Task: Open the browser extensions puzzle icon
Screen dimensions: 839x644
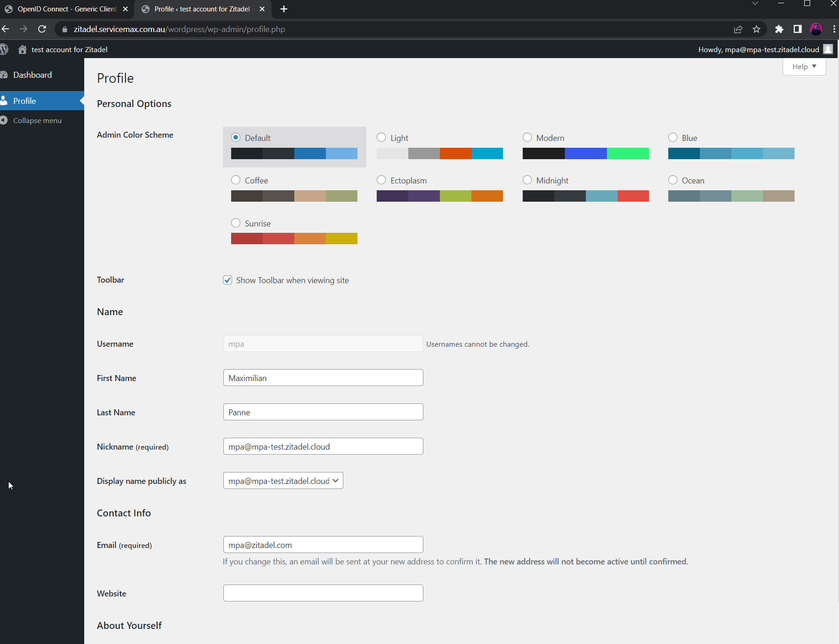Action: coord(779,29)
